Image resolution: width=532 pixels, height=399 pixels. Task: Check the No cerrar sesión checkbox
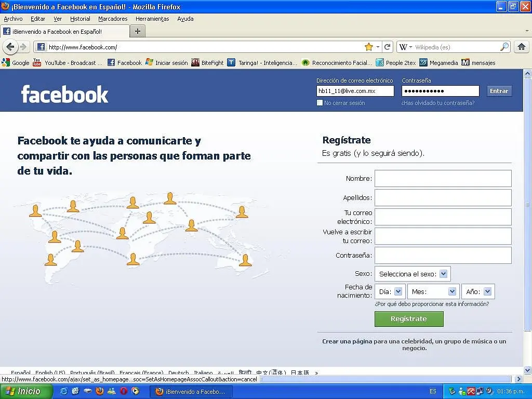coord(320,102)
